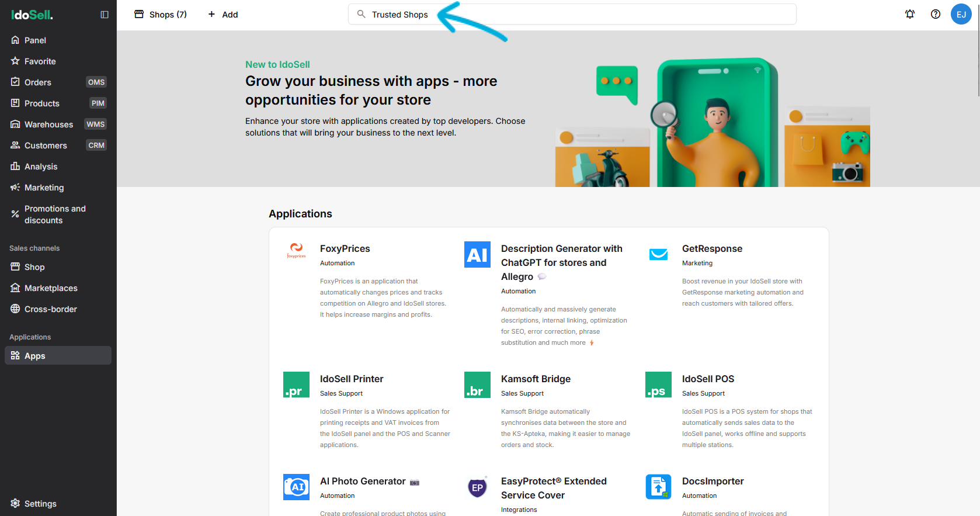Go to Panel in sidebar
This screenshot has width=980, height=516.
pos(58,40)
